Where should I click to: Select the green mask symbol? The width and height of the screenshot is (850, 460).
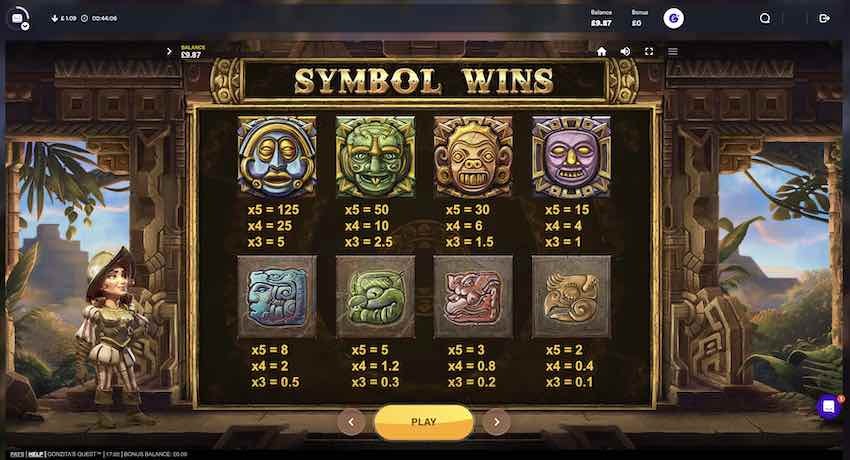[x=375, y=157]
